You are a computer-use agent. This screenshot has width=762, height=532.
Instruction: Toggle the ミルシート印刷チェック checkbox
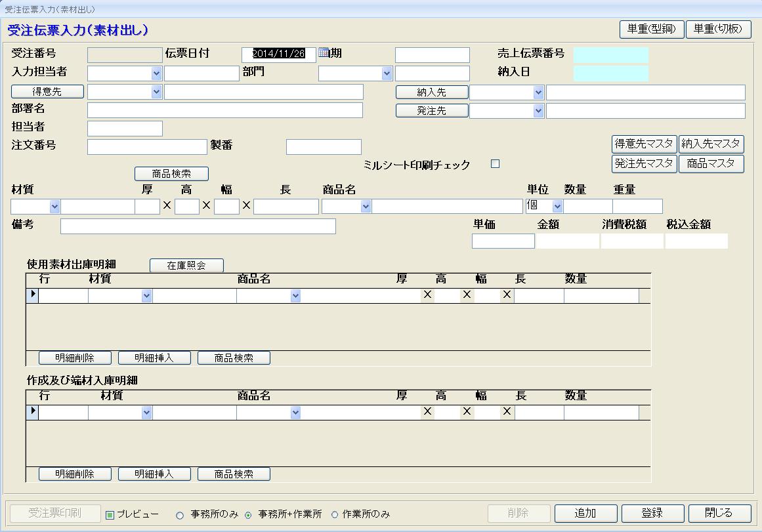click(496, 164)
